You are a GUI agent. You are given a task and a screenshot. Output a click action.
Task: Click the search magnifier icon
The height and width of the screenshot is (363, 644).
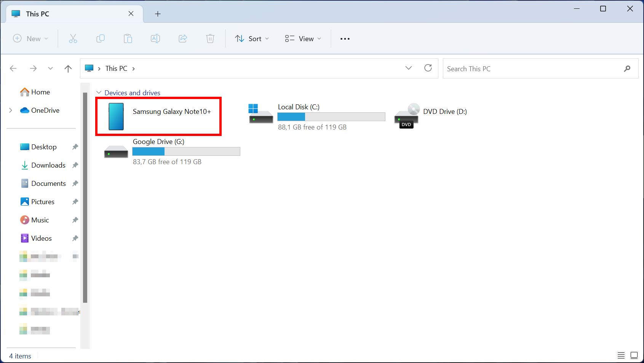(x=627, y=69)
